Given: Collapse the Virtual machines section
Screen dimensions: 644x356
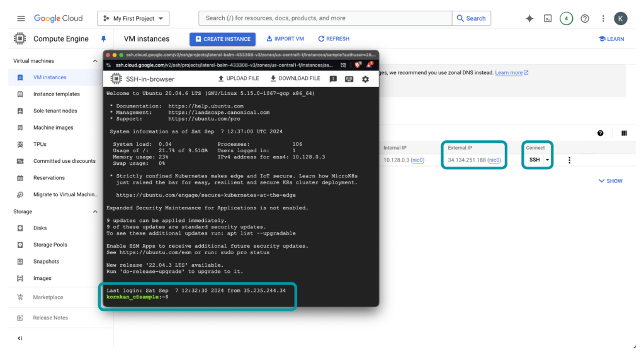Looking at the screenshot, I should click(x=95, y=61).
